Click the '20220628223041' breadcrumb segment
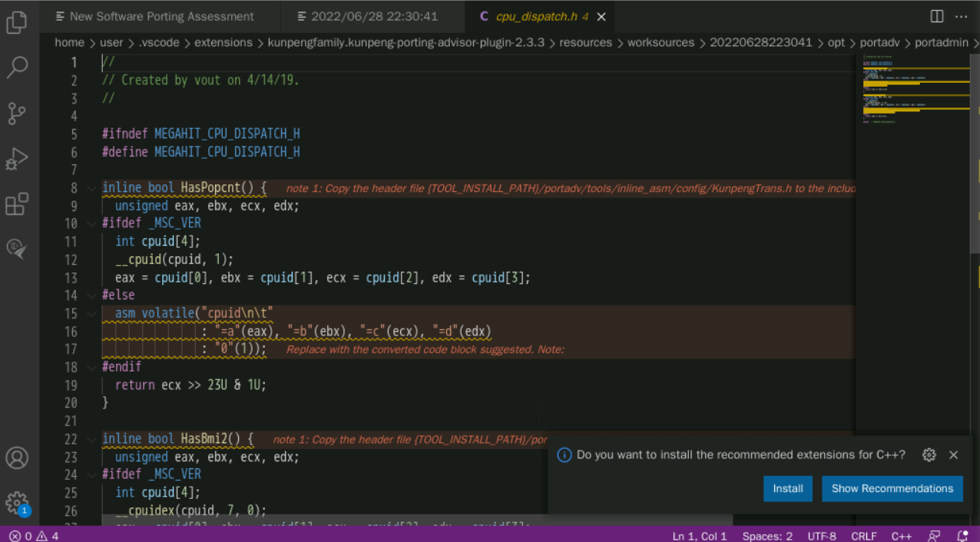 [x=760, y=42]
